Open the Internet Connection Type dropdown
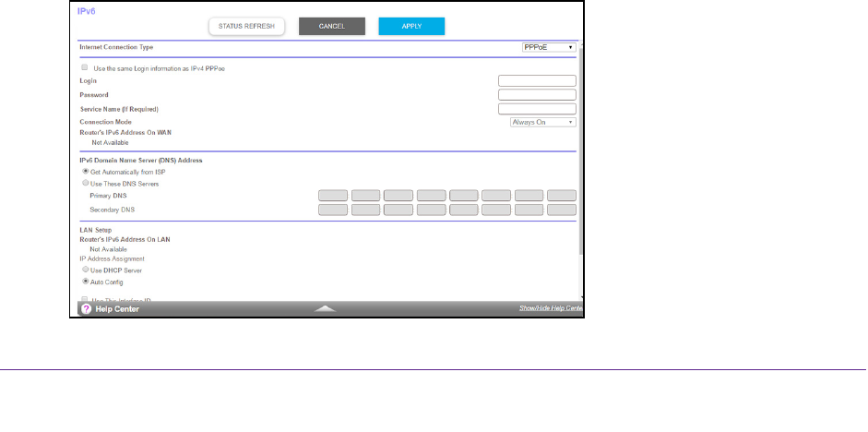Image resolution: width=868 pixels, height=432 pixels. tap(549, 47)
